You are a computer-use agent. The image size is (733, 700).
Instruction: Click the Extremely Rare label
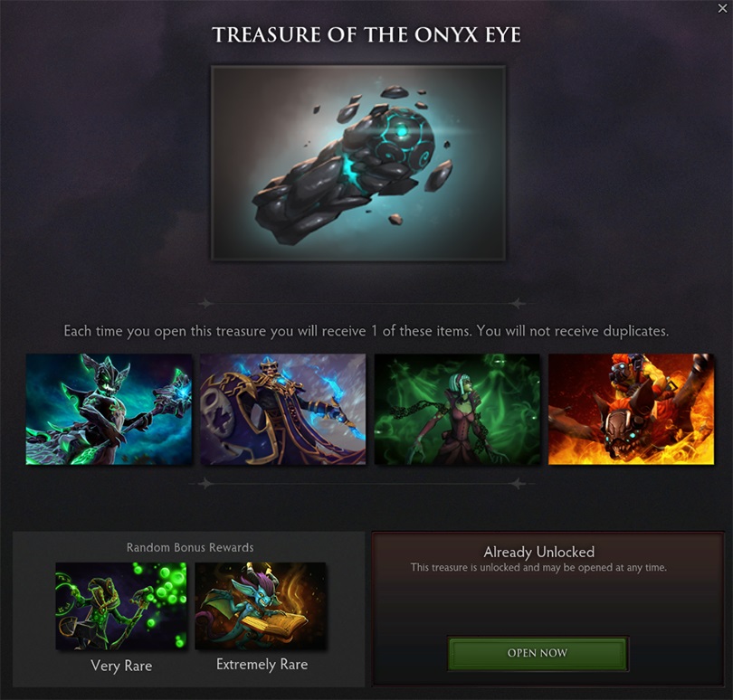tap(262, 664)
